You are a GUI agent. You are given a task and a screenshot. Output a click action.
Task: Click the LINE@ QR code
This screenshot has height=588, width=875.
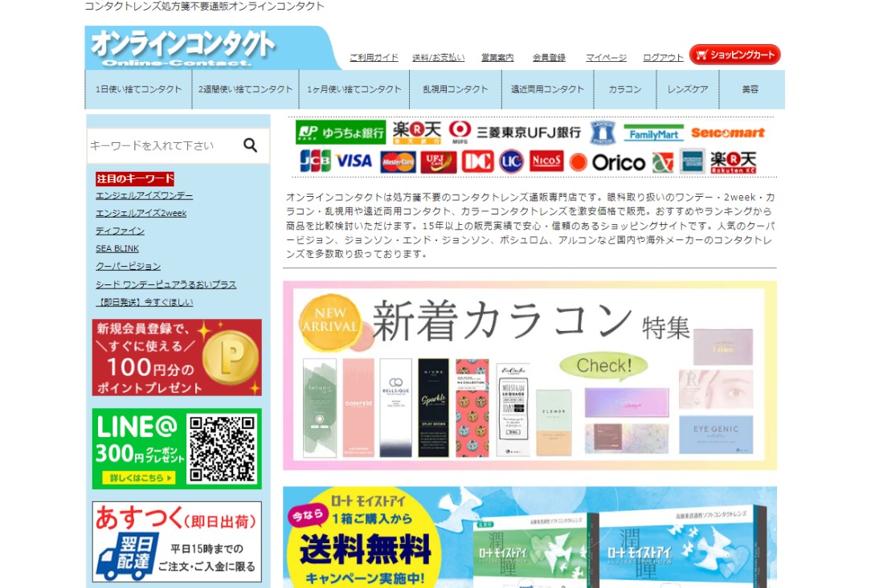222,448
